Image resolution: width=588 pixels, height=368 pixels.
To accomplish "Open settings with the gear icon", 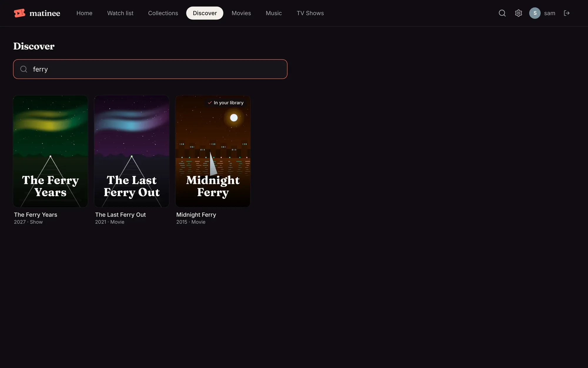I will click(518, 13).
